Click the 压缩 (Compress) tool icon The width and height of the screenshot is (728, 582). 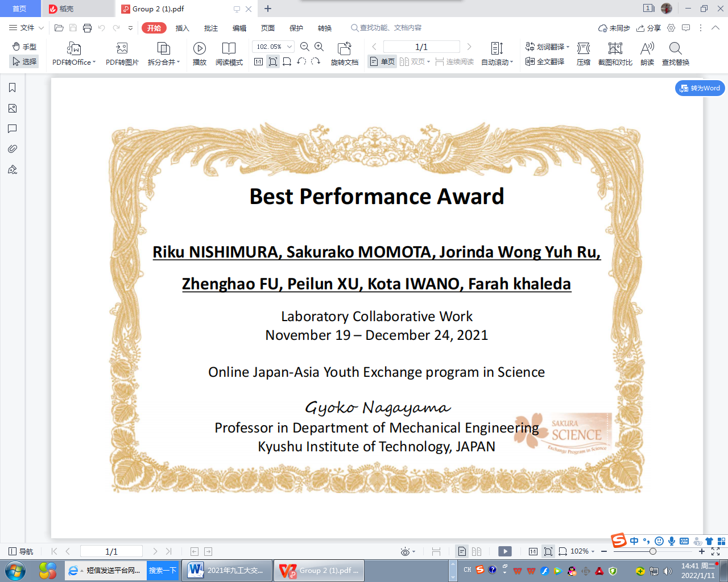583,49
